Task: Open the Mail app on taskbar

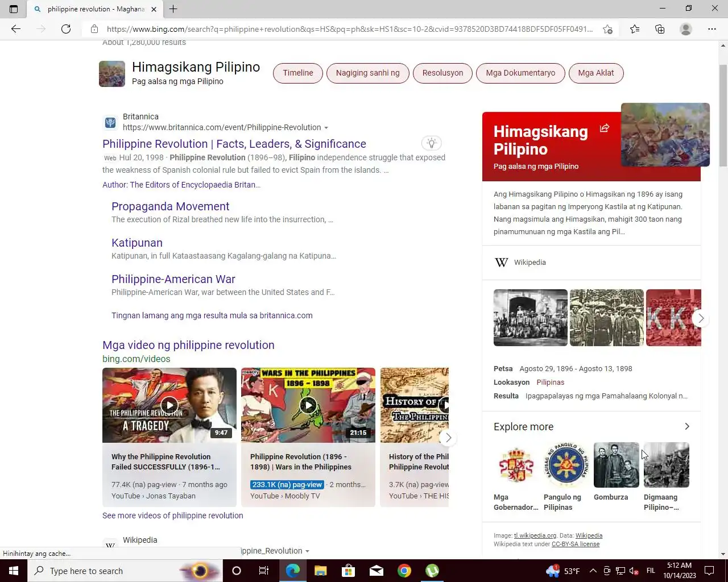Action: tap(376, 571)
